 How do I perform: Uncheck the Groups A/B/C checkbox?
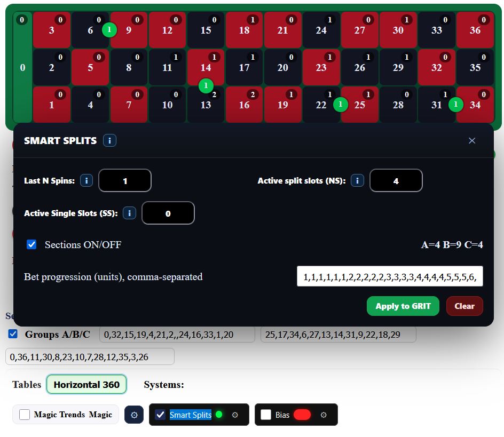pyautogui.click(x=13, y=334)
